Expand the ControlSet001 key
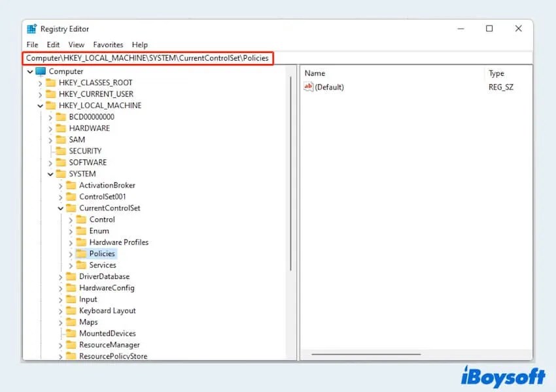This screenshot has width=556, height=392. point(60,197)
